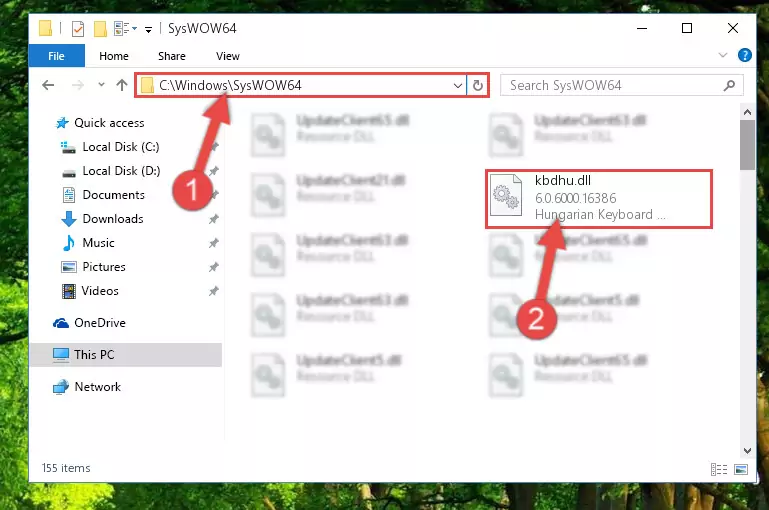769x510 pixels.
Task: Go up one folder level
Action: pos(122,85)
